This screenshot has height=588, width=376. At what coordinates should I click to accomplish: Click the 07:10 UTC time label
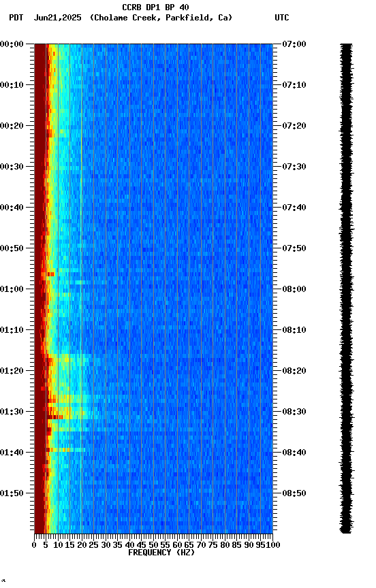click(x=294, y=85)
